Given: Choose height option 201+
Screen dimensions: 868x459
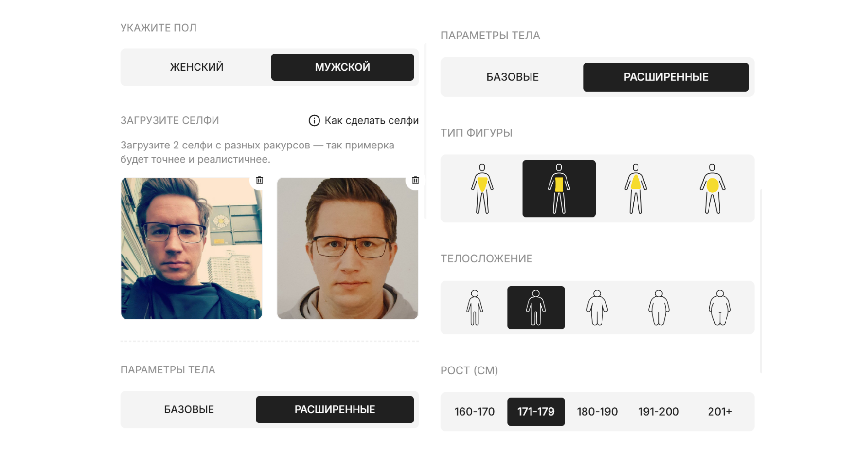Looking at the screenshot, I should [720, 412].
